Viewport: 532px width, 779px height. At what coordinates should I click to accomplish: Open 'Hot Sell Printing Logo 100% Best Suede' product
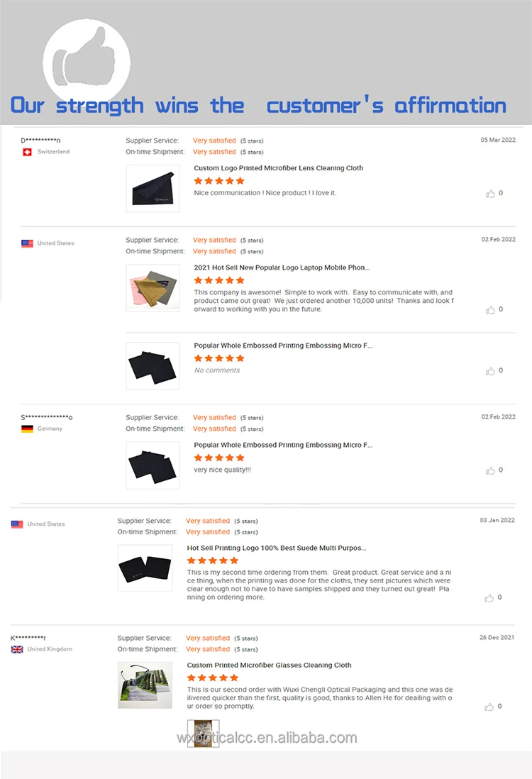277,548
